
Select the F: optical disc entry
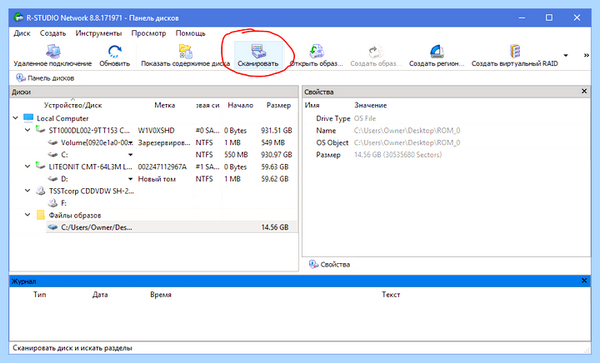(x=64, y=203)
